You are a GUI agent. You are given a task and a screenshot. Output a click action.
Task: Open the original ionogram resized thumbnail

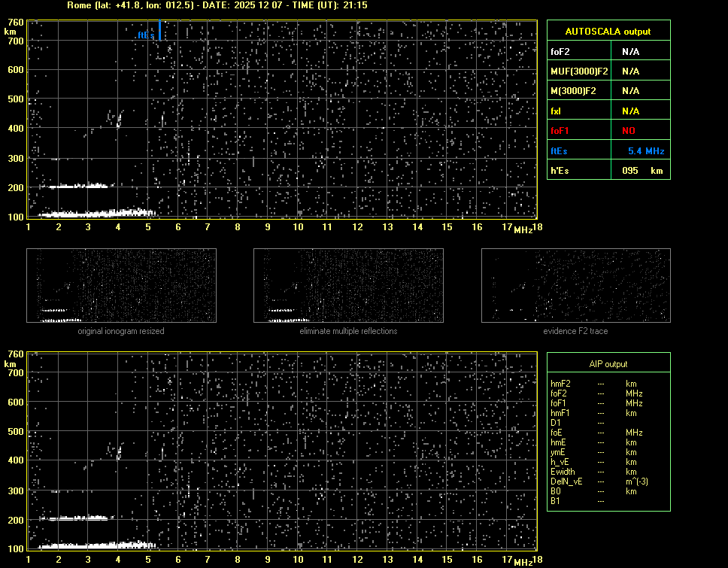pos(121,286)
